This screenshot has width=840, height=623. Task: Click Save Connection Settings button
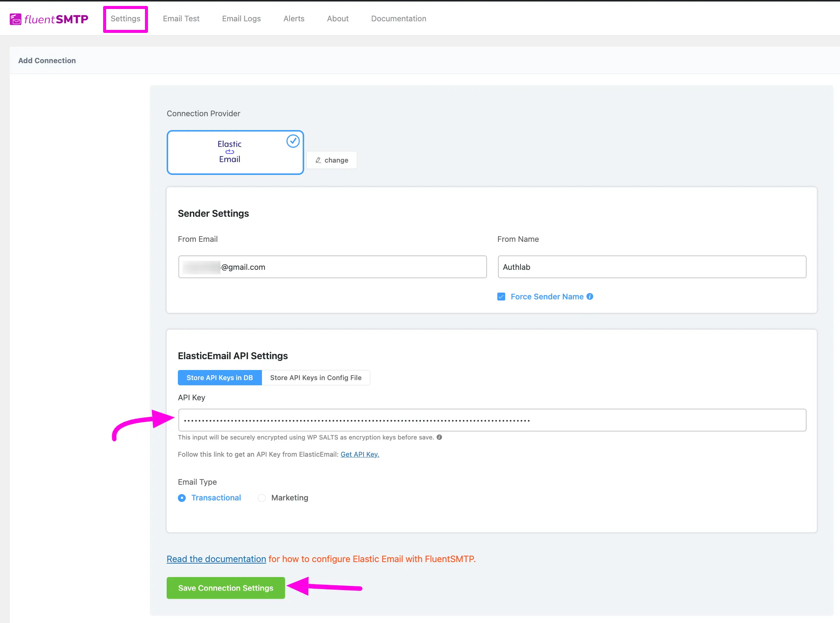click(x=226, y=588)
